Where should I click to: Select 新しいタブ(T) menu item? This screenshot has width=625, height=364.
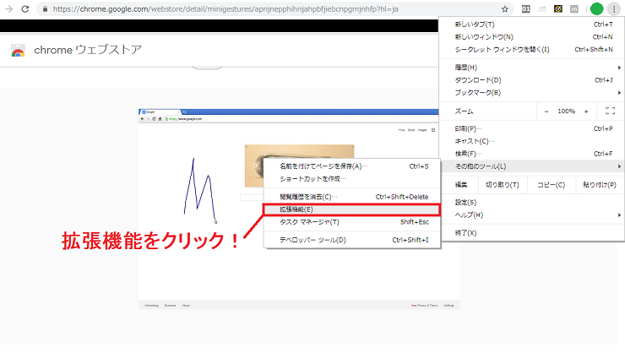(x=532, y=24)
